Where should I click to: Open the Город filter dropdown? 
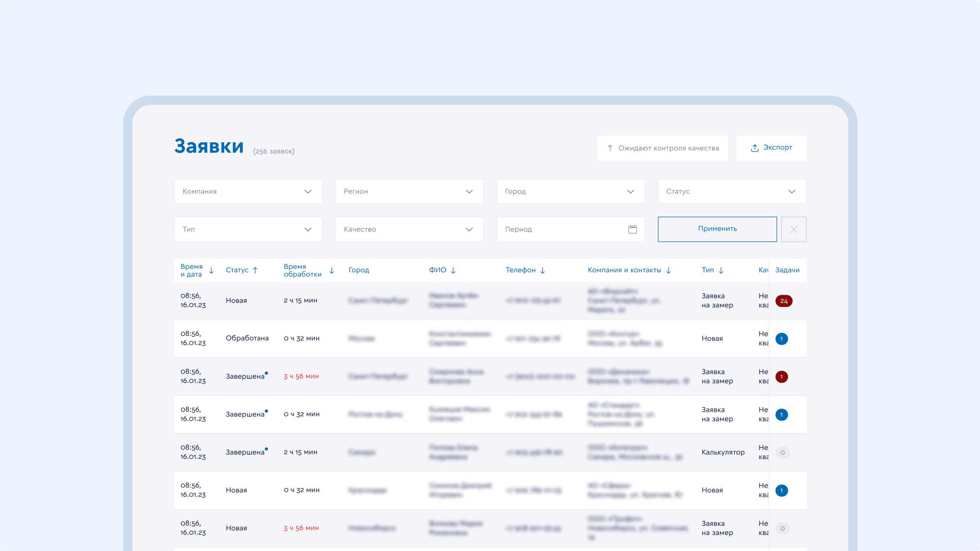pos(571,191)
